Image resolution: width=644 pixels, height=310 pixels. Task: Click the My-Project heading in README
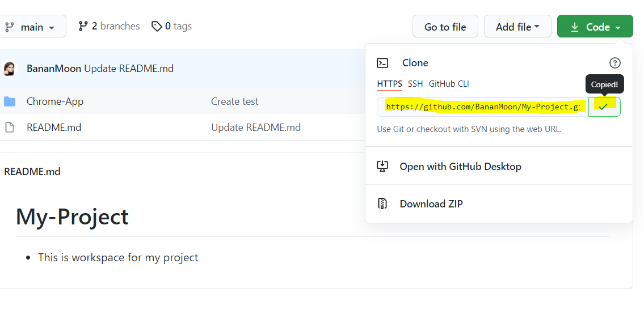[x=72, y=217]
